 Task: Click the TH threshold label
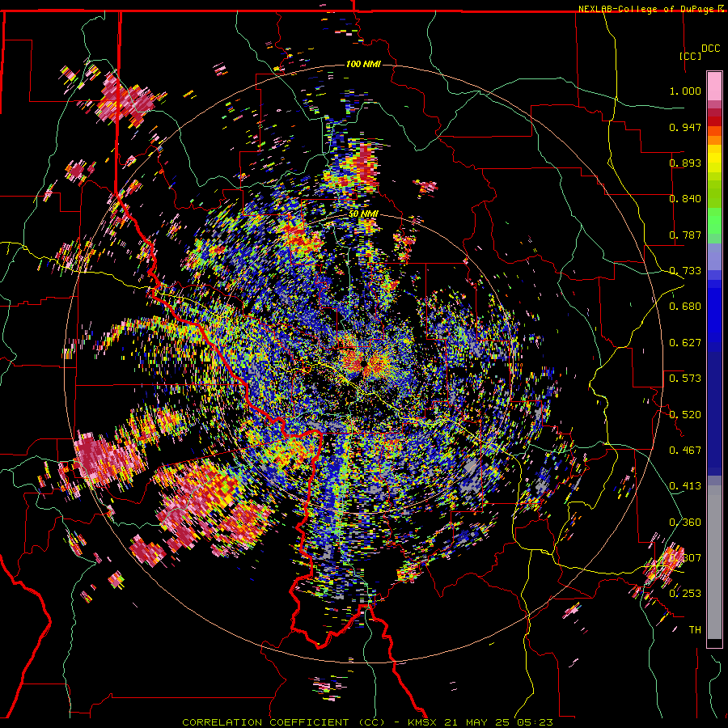pyautogui.click(x=695, y=630)
